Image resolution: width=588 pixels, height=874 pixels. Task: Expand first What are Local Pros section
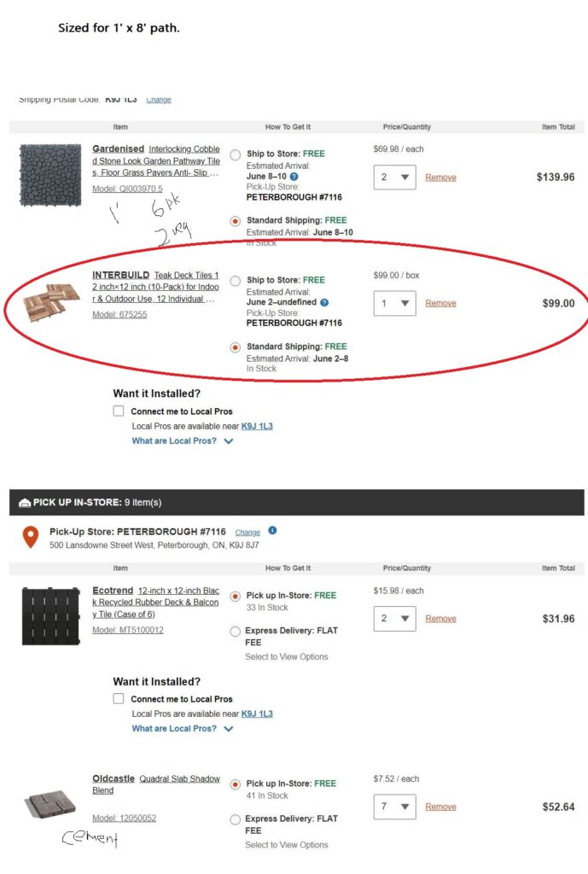[182, 441]
